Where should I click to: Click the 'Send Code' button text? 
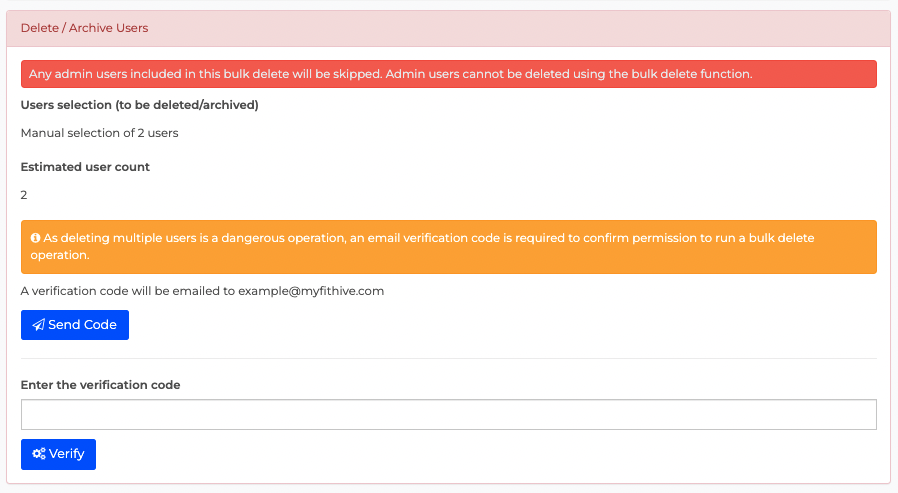[x=82, y=325]
